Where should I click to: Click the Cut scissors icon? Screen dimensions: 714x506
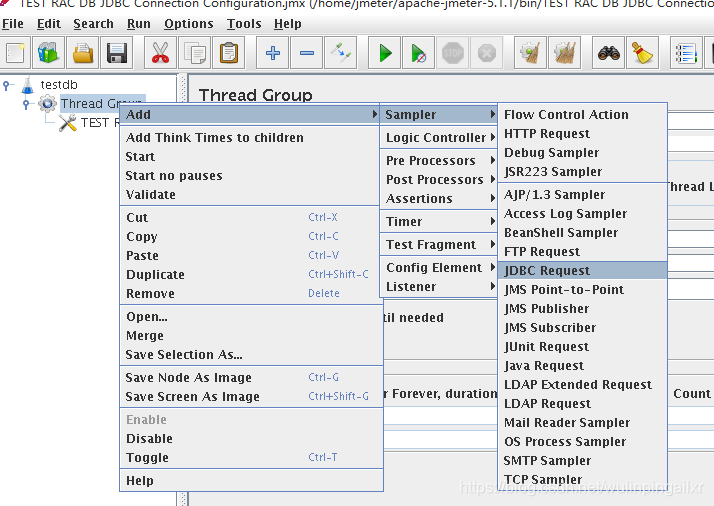pyautogui.click(x=160, y=53)
